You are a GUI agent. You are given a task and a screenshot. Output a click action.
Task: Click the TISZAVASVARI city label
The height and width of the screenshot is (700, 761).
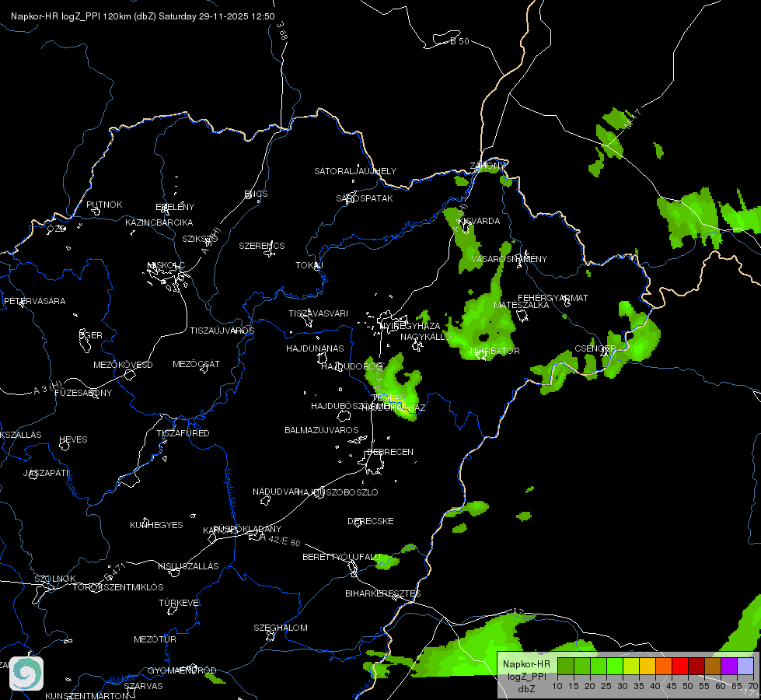click(x=319, y=313)
